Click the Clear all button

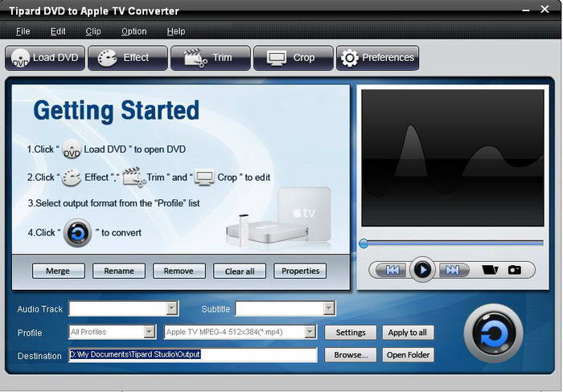pos(240,271)
